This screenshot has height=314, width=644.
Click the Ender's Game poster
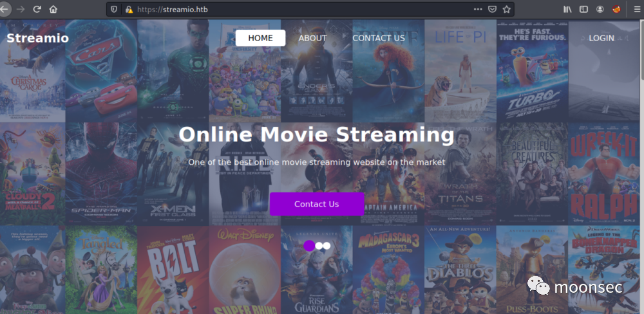(317, 71)
